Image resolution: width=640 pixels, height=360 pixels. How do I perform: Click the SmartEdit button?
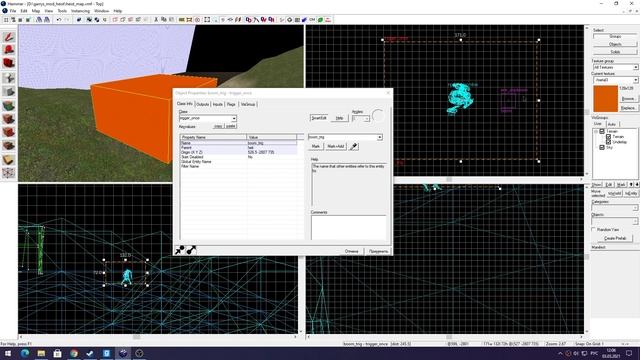pos(319,118)
